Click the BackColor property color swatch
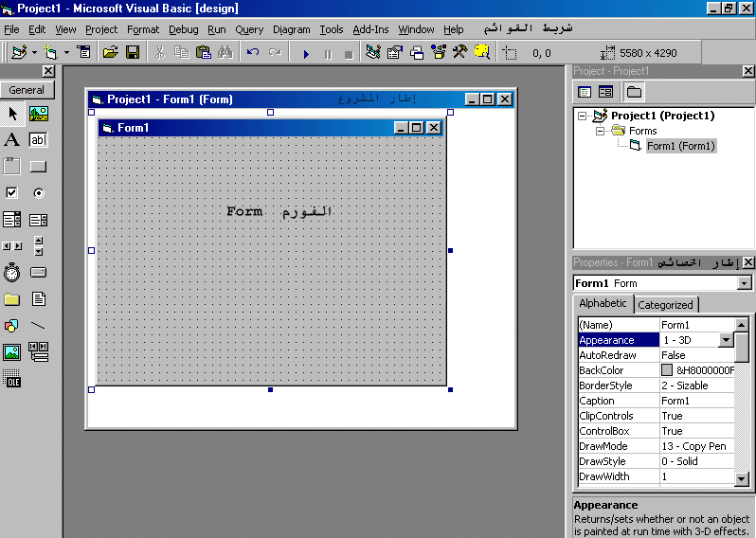This screenshot has height=538, width=756. tap(667, 370)
